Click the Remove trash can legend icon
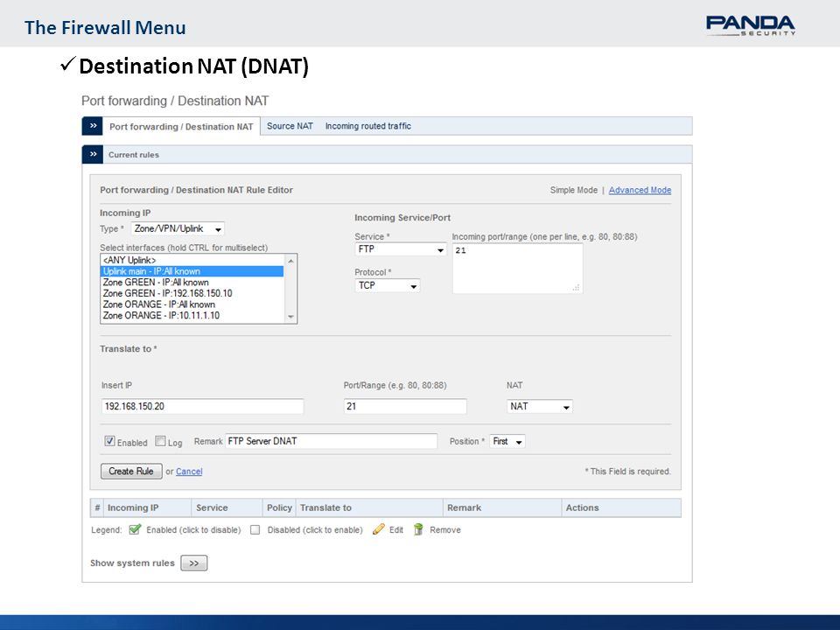This screenshot has height=630, width=840. [x=418, y=529]
